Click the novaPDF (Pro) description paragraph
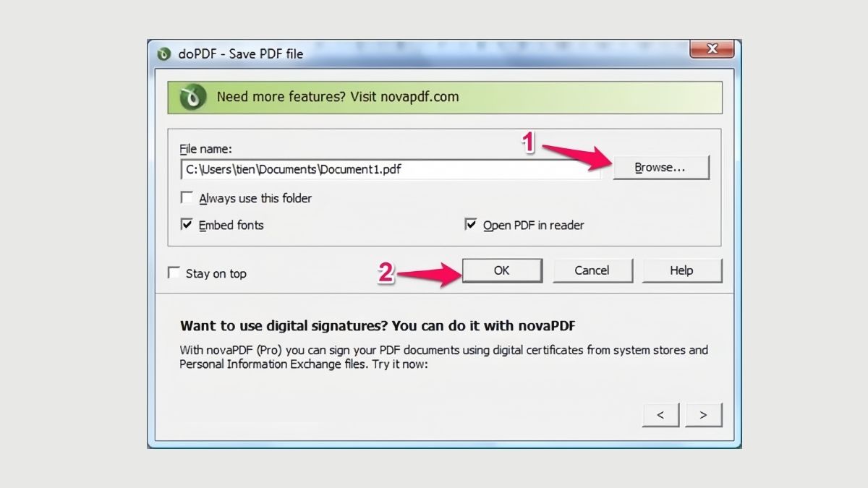 point(444,357)
